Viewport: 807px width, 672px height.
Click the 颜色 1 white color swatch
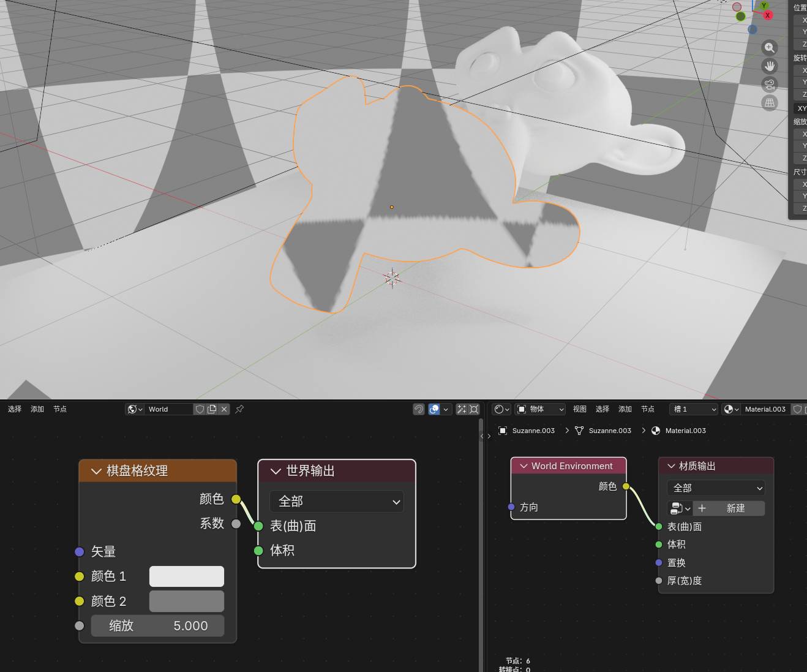(187, 576)
